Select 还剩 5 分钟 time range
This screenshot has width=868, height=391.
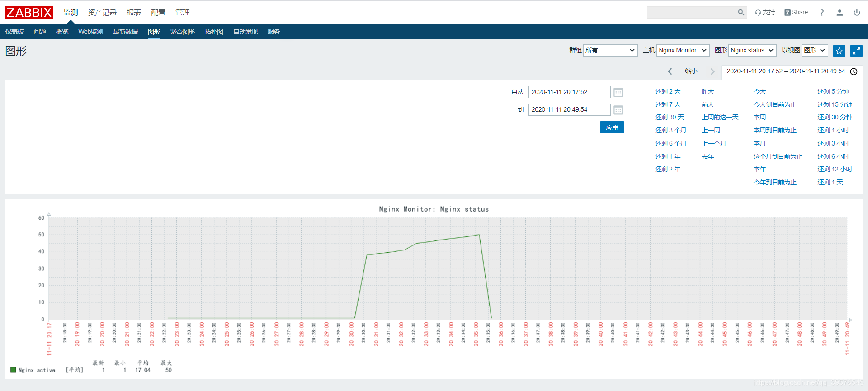point(833,91)
